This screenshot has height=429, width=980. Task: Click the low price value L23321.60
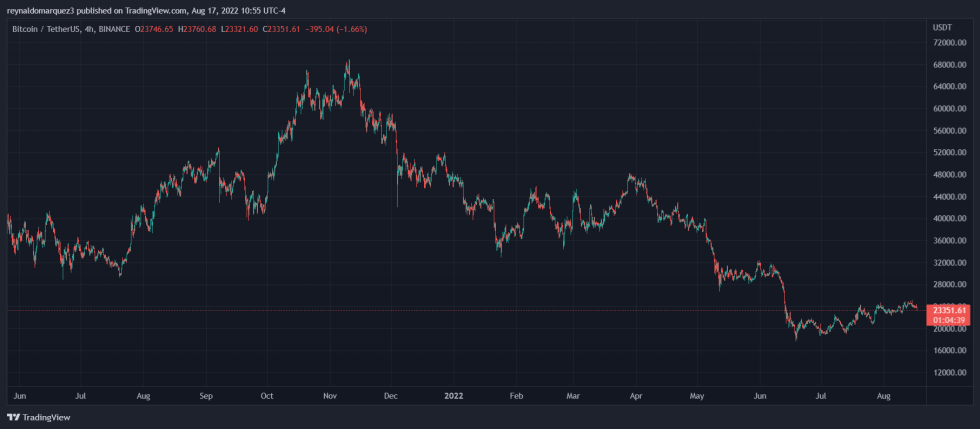tap(239, 29)
